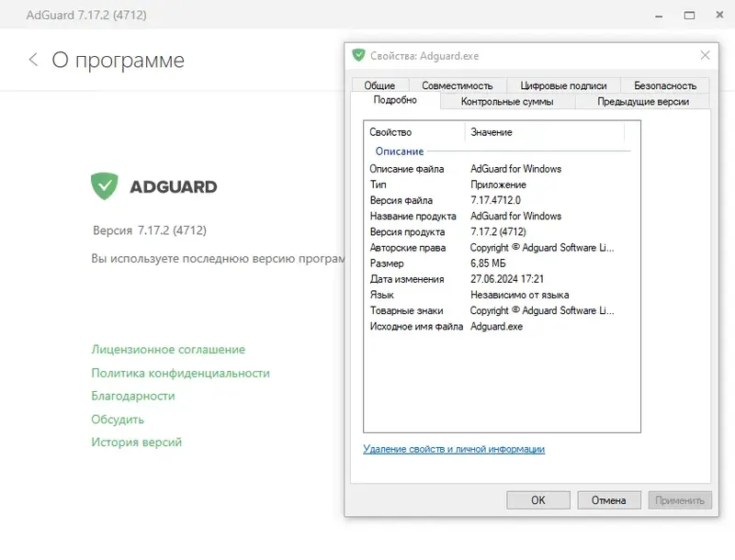Minimize the AdGuard main window
The image size is (735, 560).
click(659, 16)
